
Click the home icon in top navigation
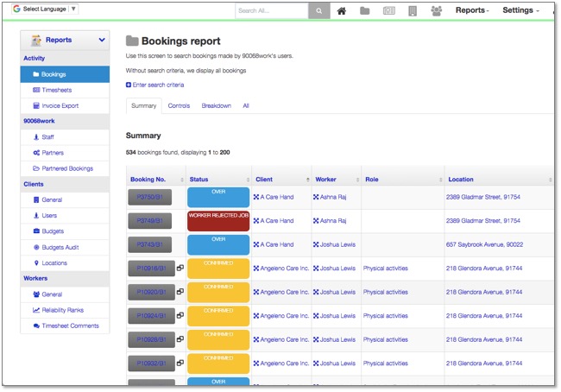pyautogui.click(x=342, y=11)
